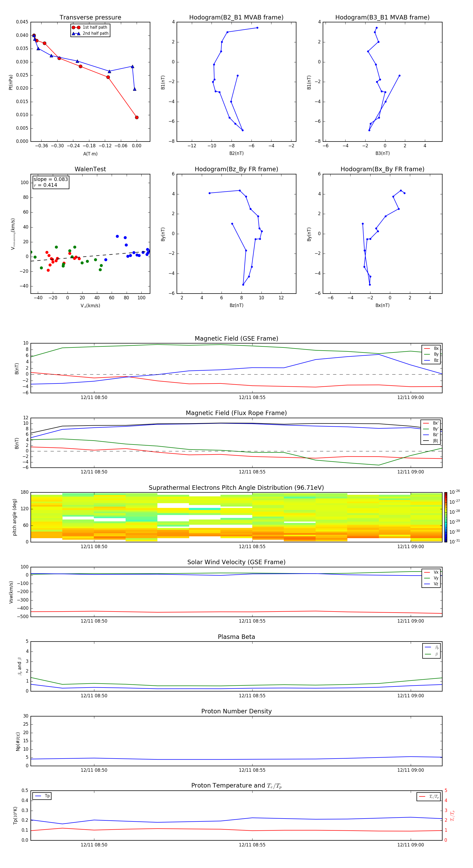Click the dashed fit line in WalenTest plot

click(x=90, y=256)
